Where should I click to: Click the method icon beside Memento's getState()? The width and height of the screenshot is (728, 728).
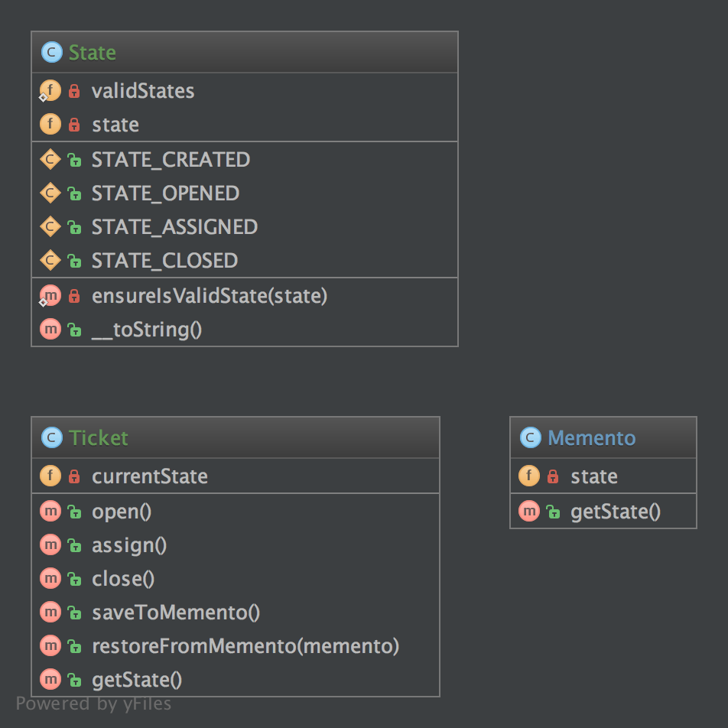tap(529, 512)
